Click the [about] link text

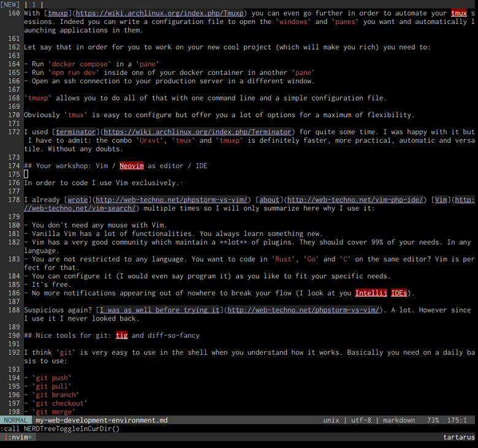[269, 200]
